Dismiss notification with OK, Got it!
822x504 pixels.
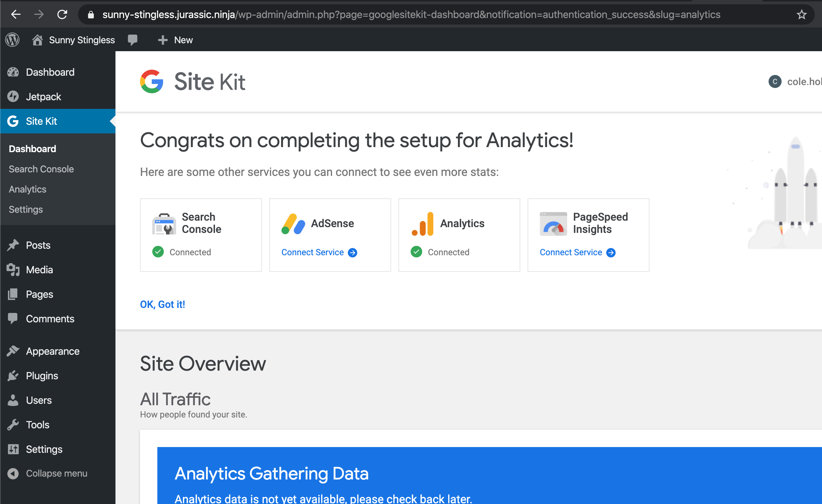coord(162,305)
